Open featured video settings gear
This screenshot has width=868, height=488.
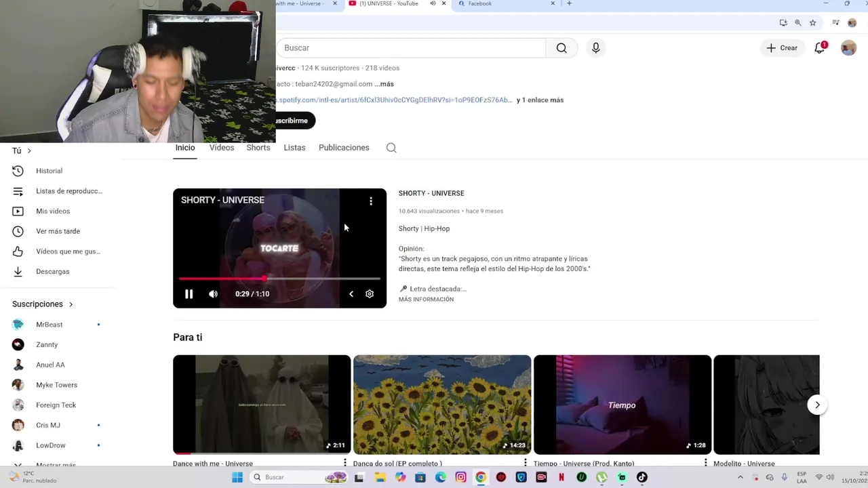point(370,294)
